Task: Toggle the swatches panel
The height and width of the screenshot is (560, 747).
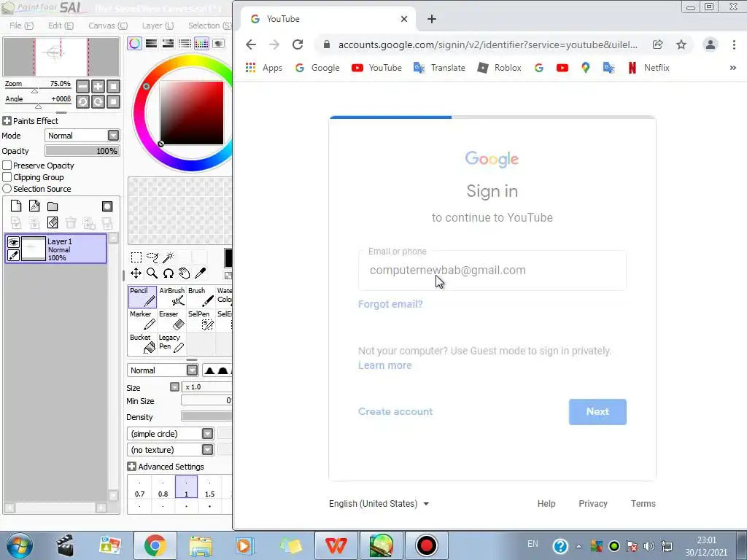Action: tap(201, 44)
